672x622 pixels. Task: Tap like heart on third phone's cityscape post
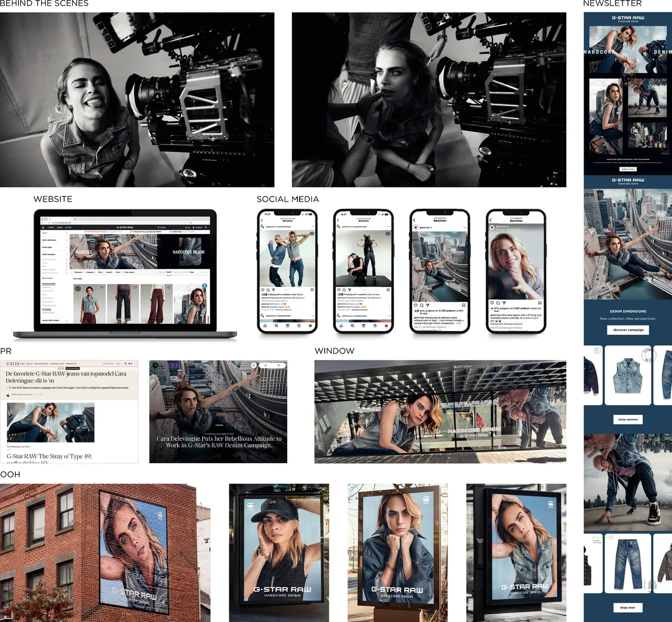coord(416,305)
